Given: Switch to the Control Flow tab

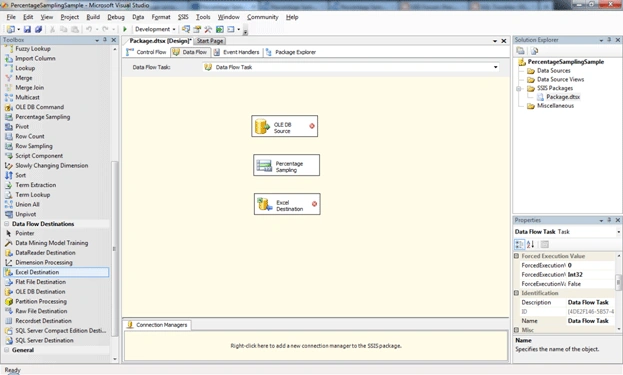Looking at the screenshot, I should click(x=146, y=52).
